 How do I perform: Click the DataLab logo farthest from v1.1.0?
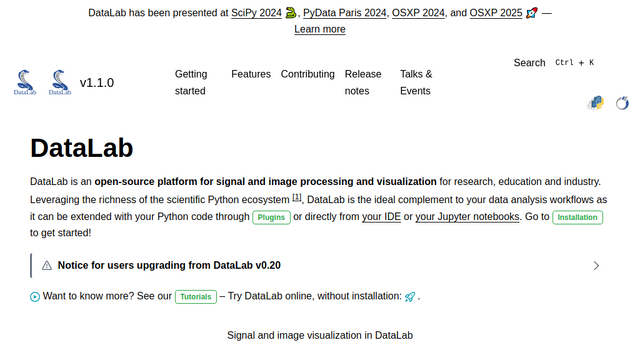[x=24, y=82]
